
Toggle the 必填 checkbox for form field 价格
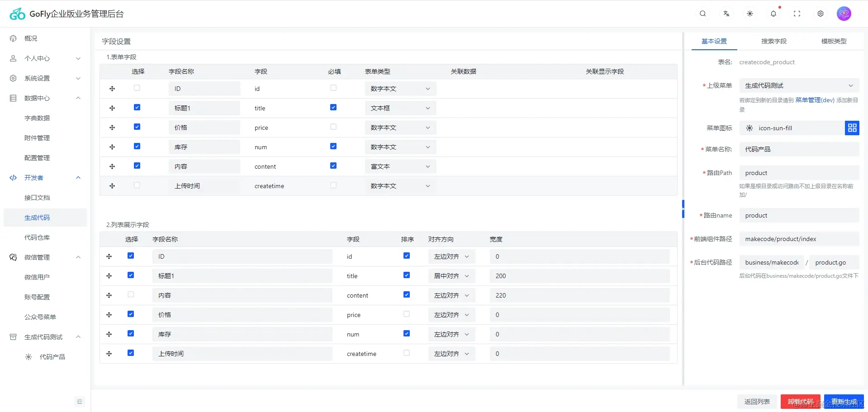(333, 127)
